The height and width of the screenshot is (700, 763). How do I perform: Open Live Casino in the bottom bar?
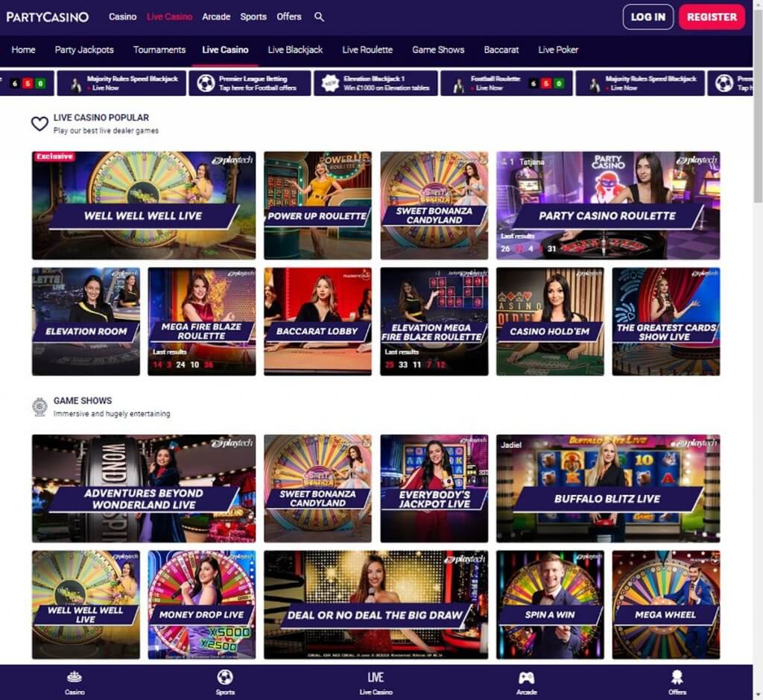point(376,682)
